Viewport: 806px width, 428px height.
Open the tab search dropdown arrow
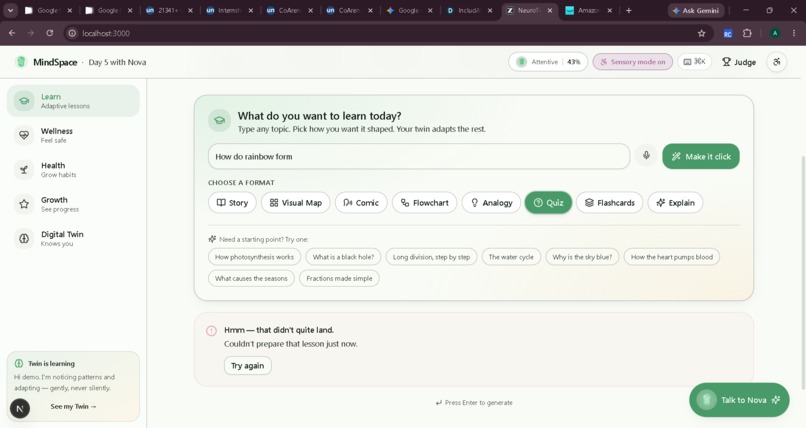point(10,10)
